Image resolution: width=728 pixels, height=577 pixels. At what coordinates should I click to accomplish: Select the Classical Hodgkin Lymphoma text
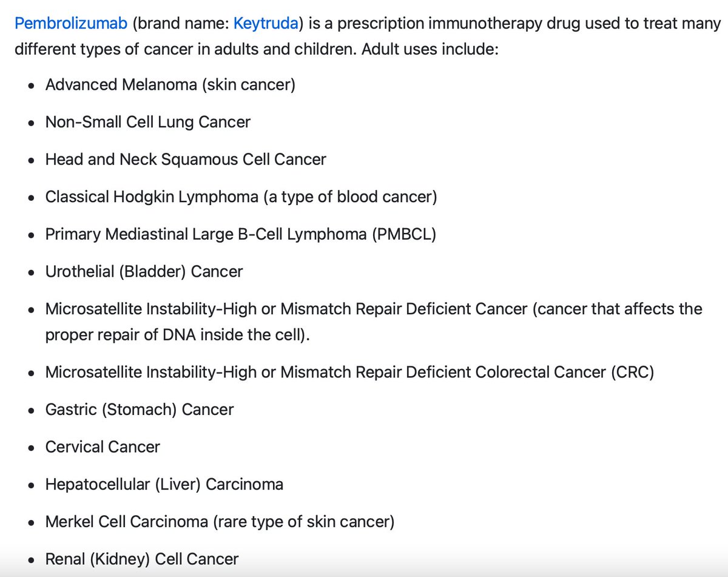(152, 197)
